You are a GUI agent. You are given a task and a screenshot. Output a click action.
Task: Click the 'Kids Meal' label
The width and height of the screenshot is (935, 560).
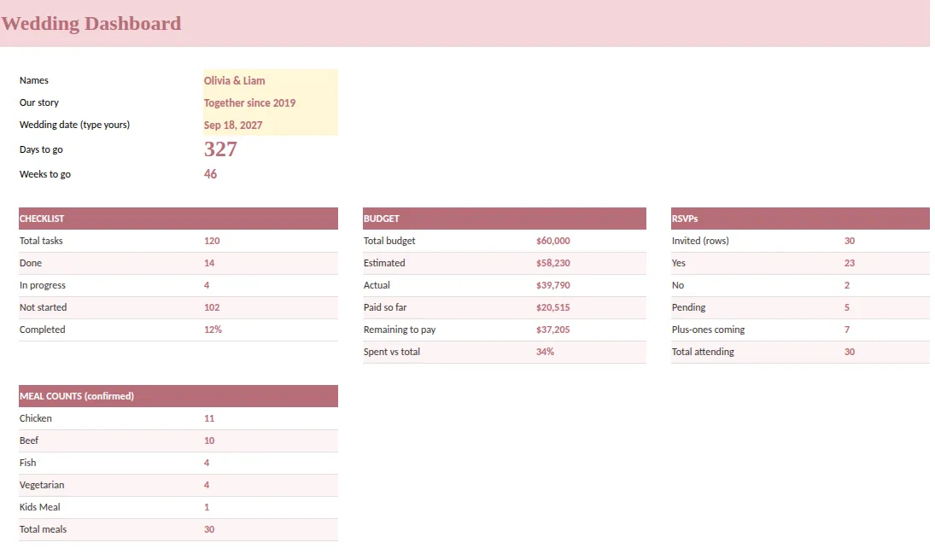coord(40,508)
